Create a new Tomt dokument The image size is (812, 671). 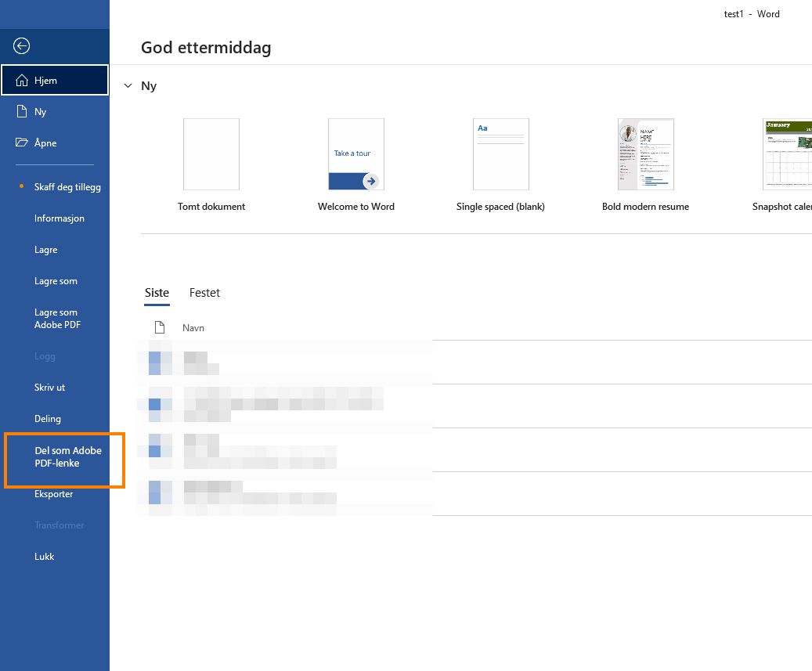(211, 154)
